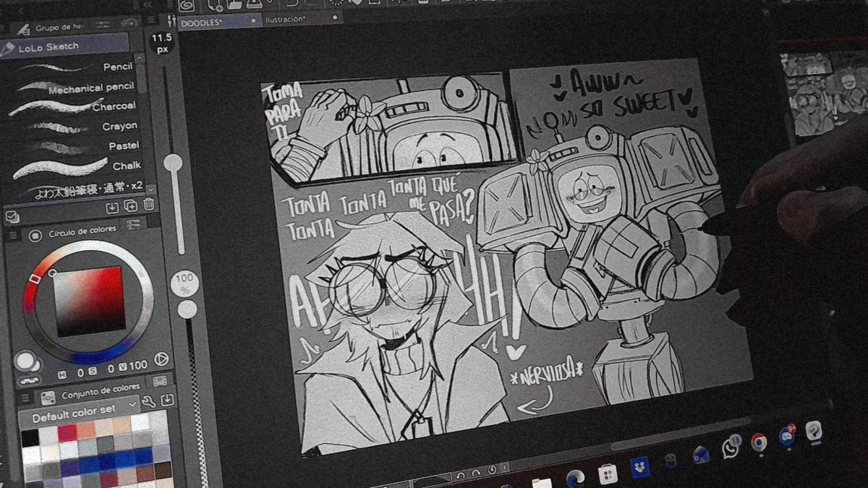Viewport: 868px width, 488px height.
Task: Choose the Charcoal brush
Action: [x=72, y=107]
